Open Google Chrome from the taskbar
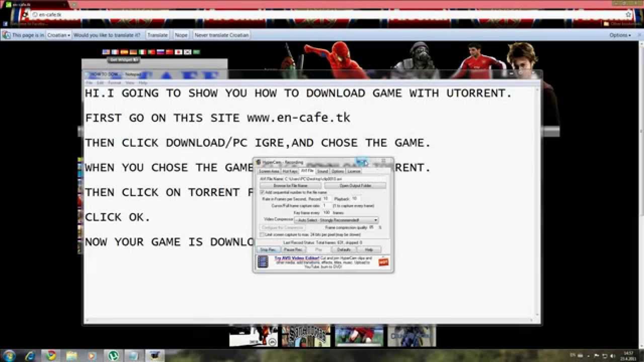Screen dimensions: 644x362 point(51,355)
